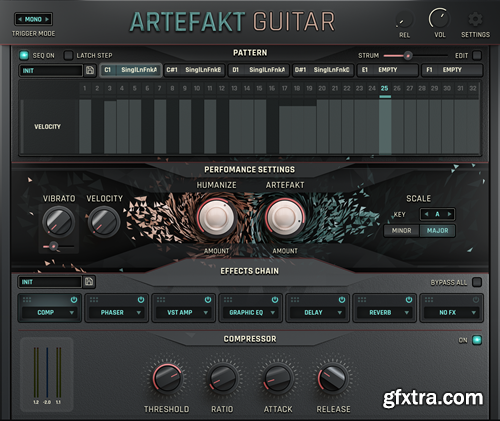Screen dimensions: 500x421
Task: Toggle the NO FX slot power button
Action: point(476,300)
